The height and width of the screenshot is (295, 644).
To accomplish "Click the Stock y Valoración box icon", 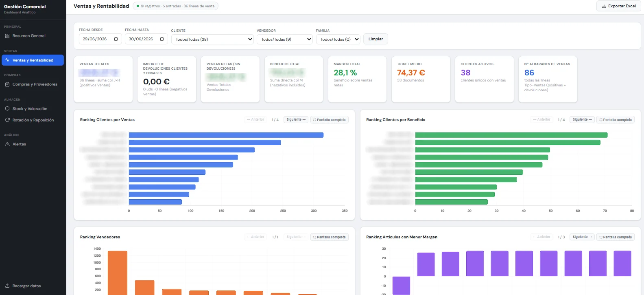I will (7, 109).
